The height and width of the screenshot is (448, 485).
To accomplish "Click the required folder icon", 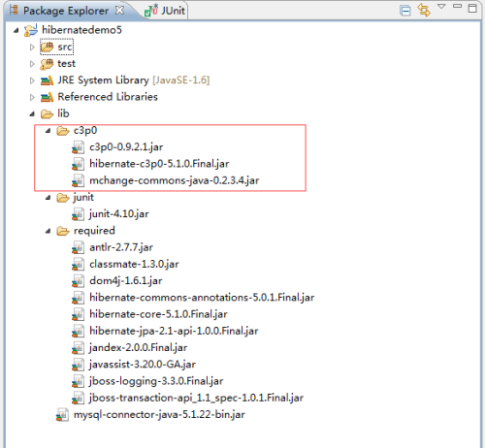I will [63, 231].
